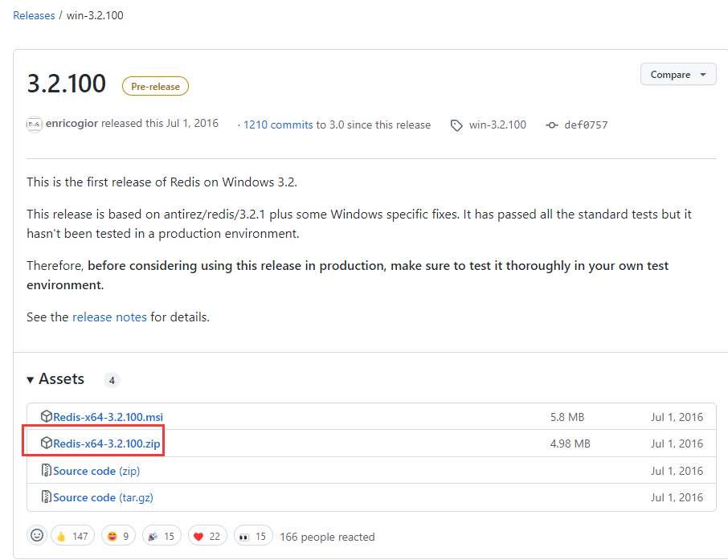Toggle the heart reaction with 22
The image size is (728, 560).
click(x=208, y=536)
